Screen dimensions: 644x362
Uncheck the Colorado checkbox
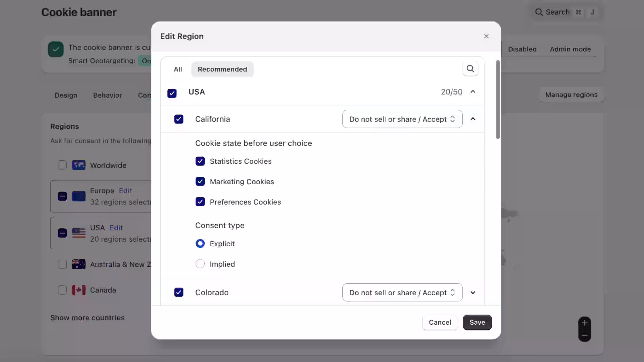[x=179, y=292]
